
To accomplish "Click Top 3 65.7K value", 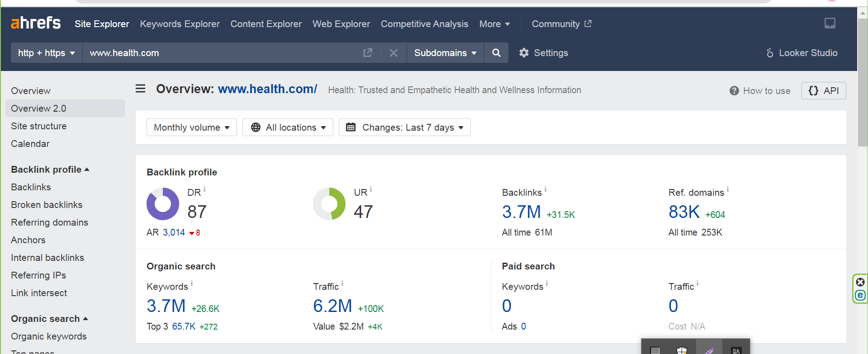I will [x=184, y=326].
